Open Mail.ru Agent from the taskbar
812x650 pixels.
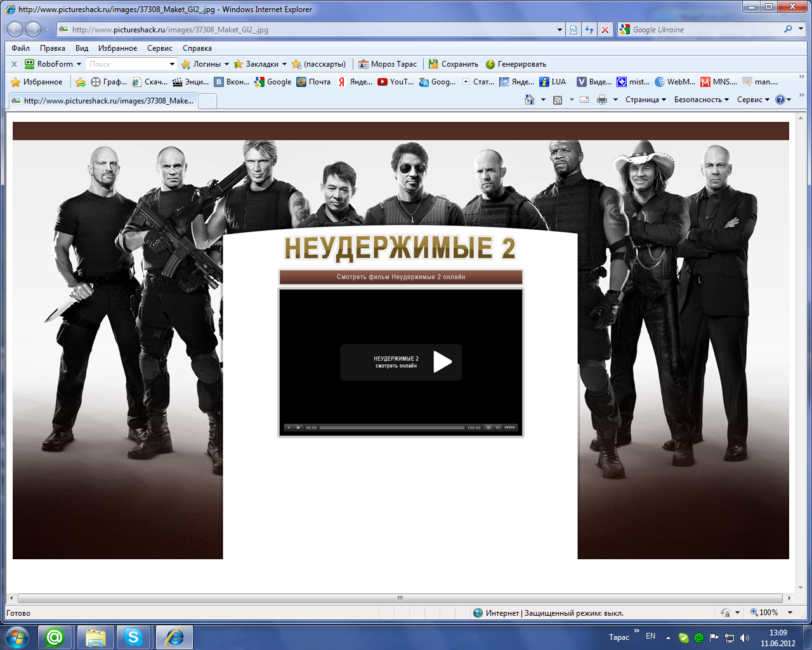(55, 637)
